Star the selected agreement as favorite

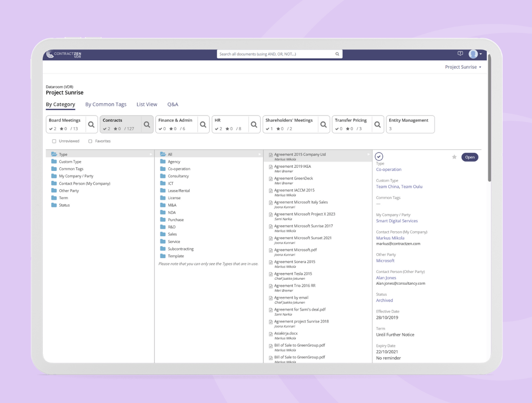click(x=454, y=157)
